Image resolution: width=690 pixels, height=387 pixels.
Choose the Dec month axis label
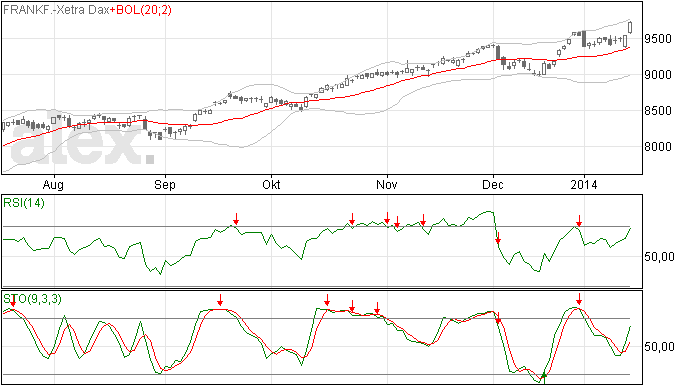point(493,185)
